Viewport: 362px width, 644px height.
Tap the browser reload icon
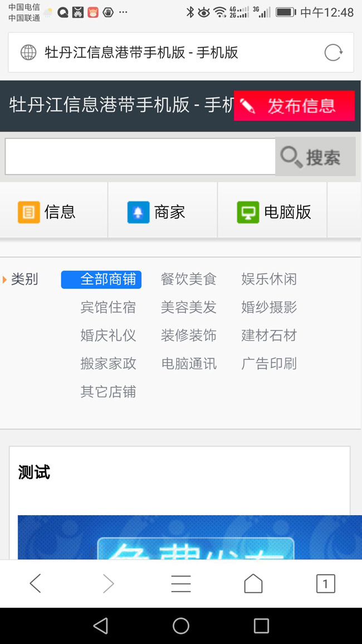333,52
